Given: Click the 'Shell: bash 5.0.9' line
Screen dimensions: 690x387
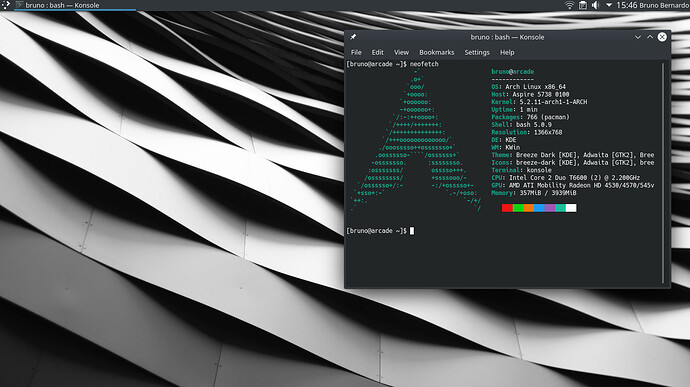Looking at the screenshot, I should 521,125.
